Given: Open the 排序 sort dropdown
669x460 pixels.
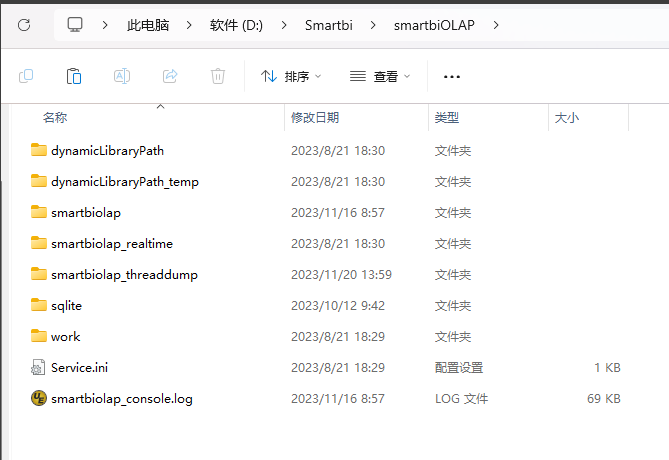Looking at the screenshot, I should click(291, 76).
